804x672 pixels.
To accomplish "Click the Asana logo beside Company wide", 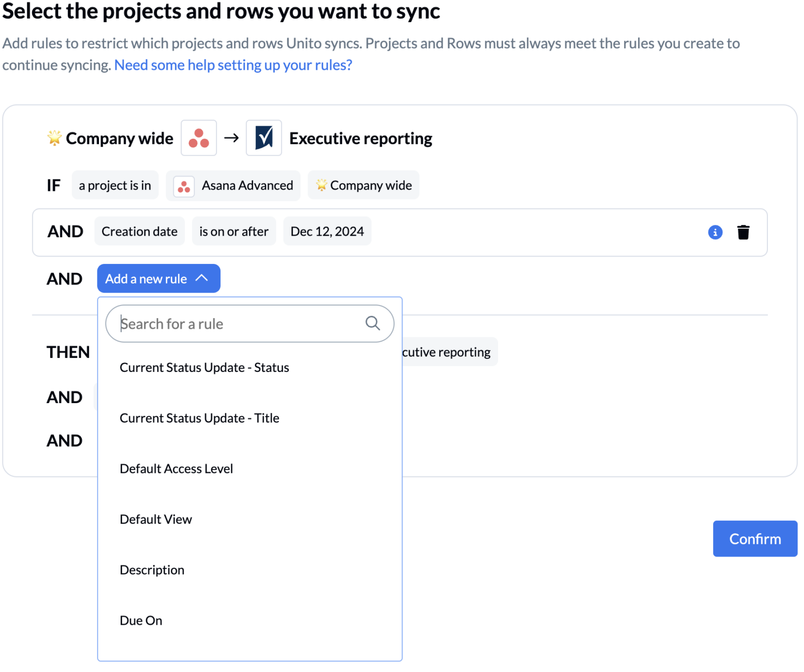I will point(199,137).
